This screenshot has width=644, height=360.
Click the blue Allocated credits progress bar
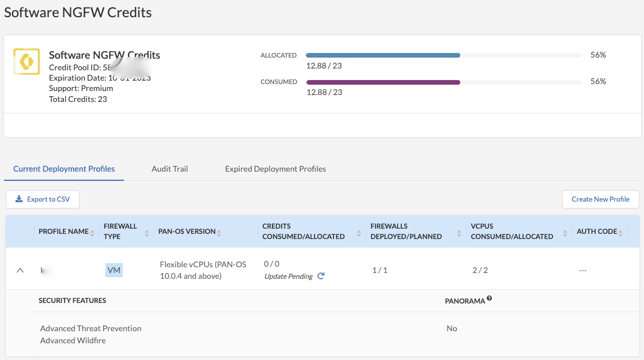point(382,55)
